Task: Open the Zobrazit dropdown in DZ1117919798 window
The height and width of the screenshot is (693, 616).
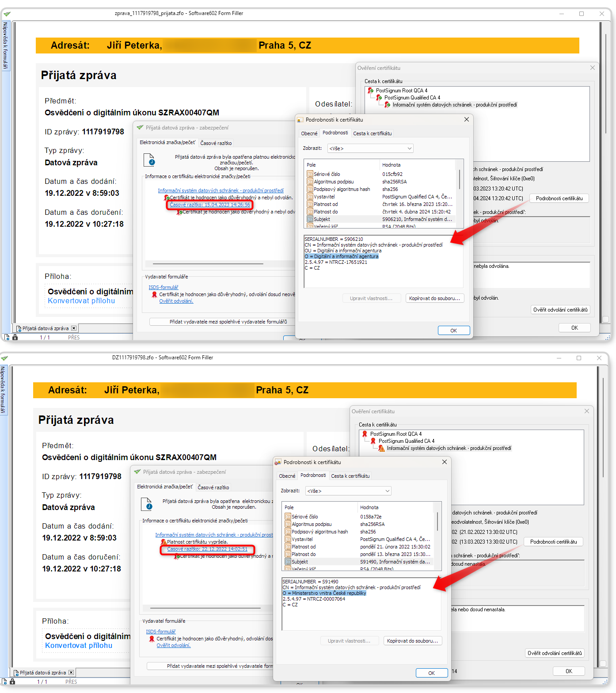Action: 348,491
